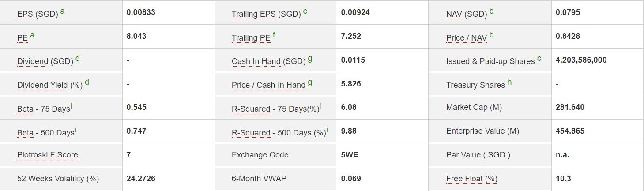Viewport: 644px width, 191px height.
Task: Select the NAV (SGD) underlined label
Action: (x=466, y=14)
